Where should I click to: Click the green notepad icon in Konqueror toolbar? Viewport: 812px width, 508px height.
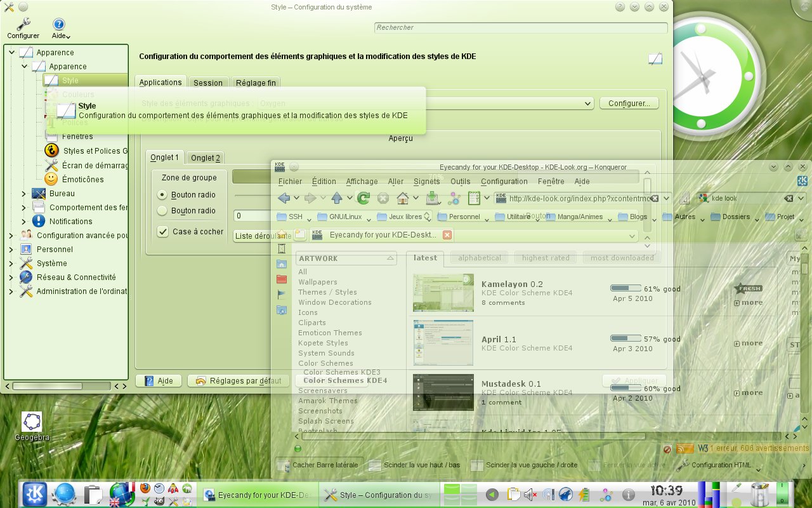coord(474,198)
